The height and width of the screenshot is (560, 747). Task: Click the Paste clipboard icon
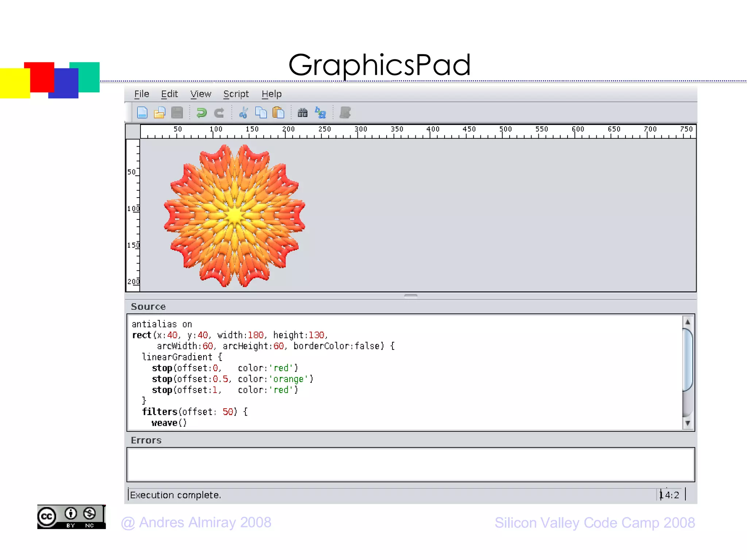(x=278, y=113)
